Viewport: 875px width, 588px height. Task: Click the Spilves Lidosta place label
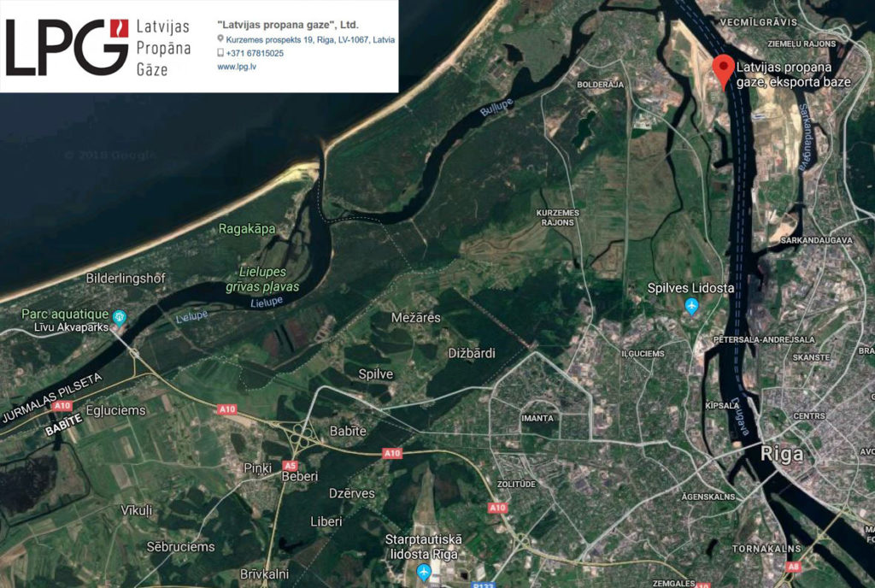pos(690,288)
